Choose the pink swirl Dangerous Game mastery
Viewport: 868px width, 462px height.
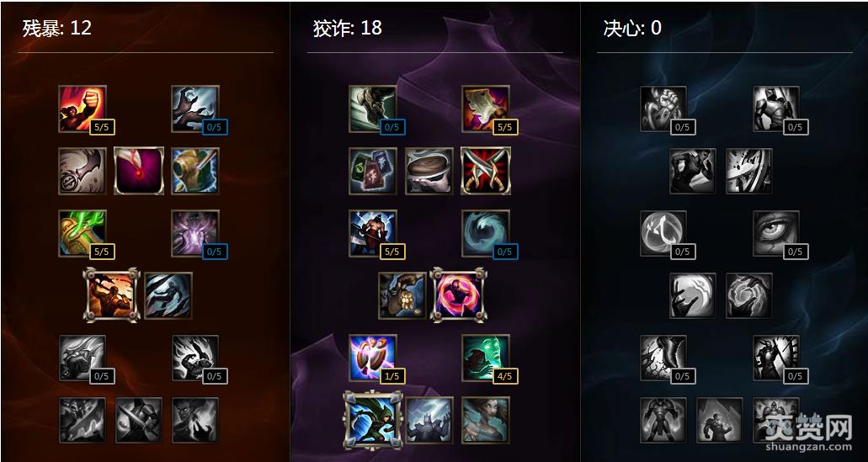coord(458,295)
